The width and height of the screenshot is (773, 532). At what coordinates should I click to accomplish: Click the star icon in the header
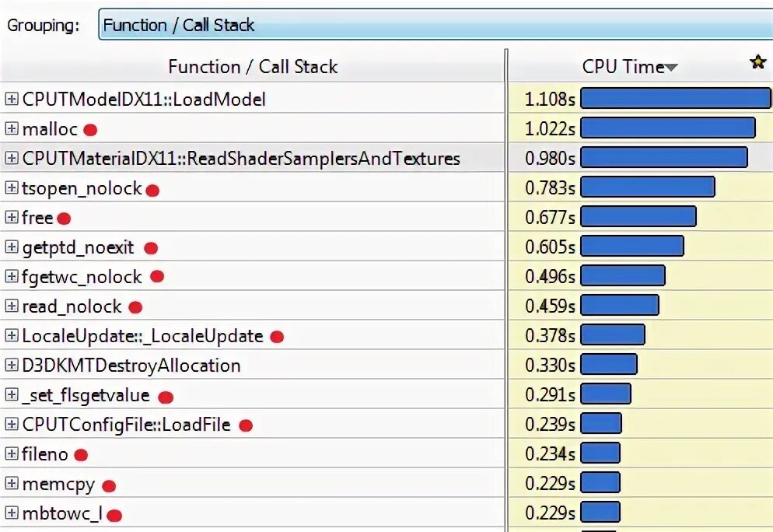[x=757, y=63]
